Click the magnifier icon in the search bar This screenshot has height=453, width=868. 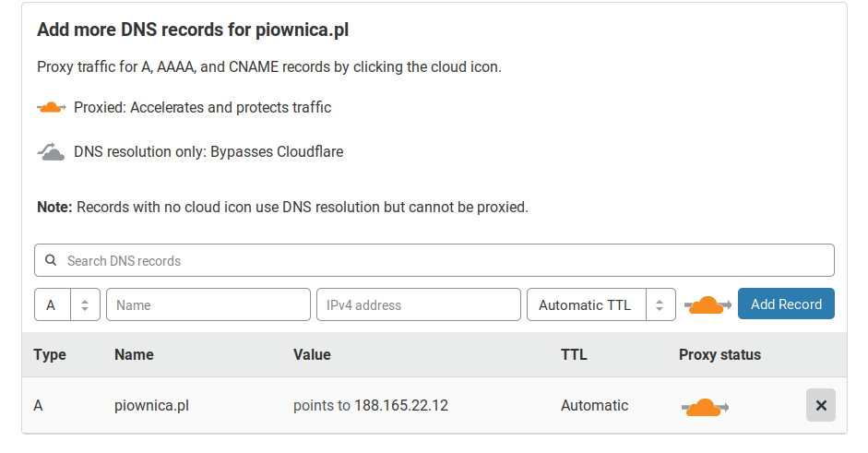pyautogui.click(x=51, y=261)
